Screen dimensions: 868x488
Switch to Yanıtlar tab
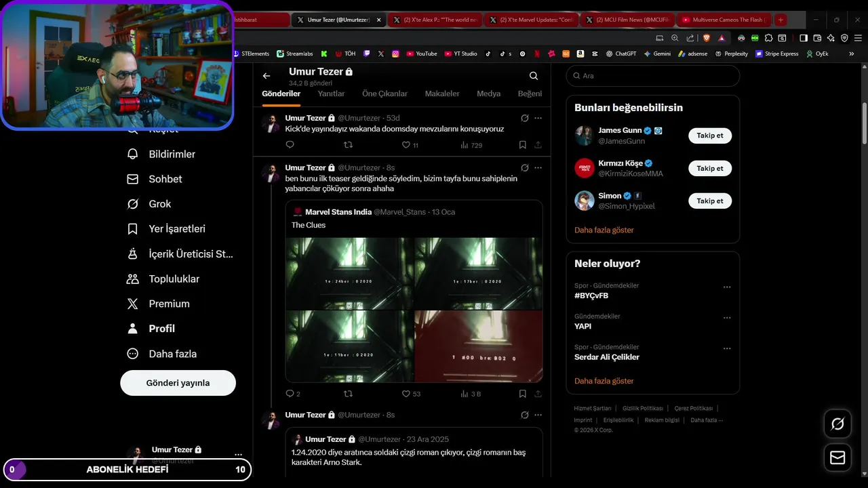click(331, 94)
